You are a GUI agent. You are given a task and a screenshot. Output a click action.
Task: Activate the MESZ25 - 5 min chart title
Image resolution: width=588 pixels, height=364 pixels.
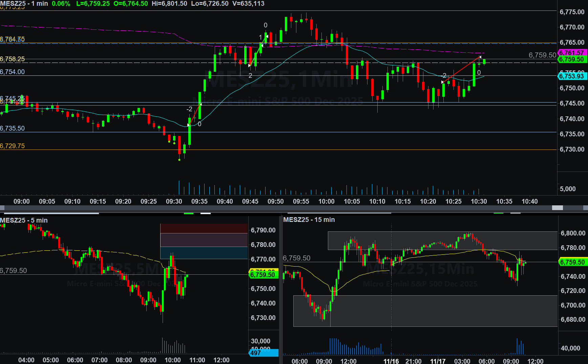click(x=24, y=220)
